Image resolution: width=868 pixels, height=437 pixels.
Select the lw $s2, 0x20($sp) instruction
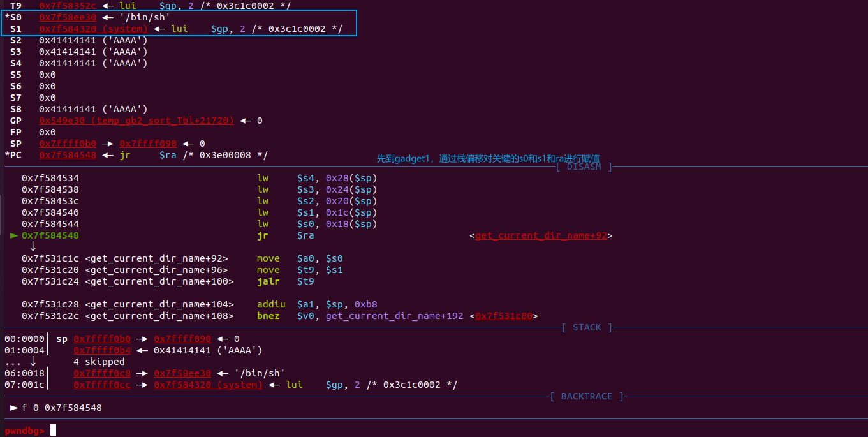tap(317, 201)
